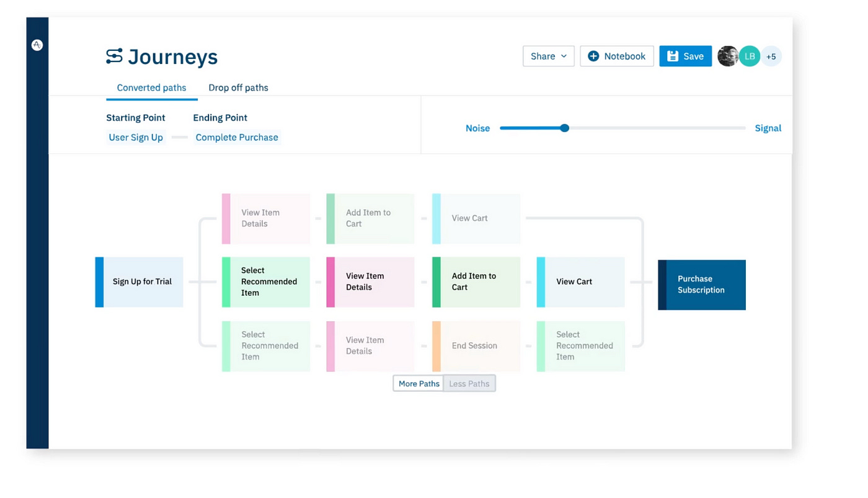Switch to Converted paths tab

click(152, 88)
